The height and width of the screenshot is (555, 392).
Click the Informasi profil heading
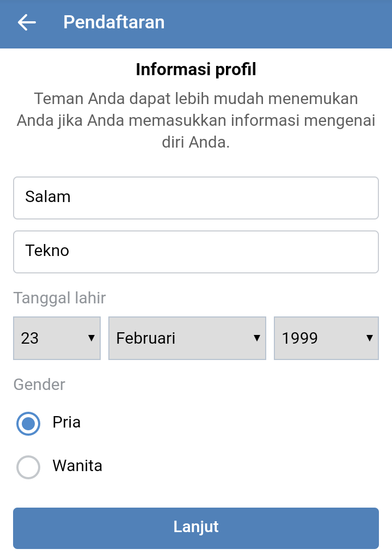pos(197,69)
